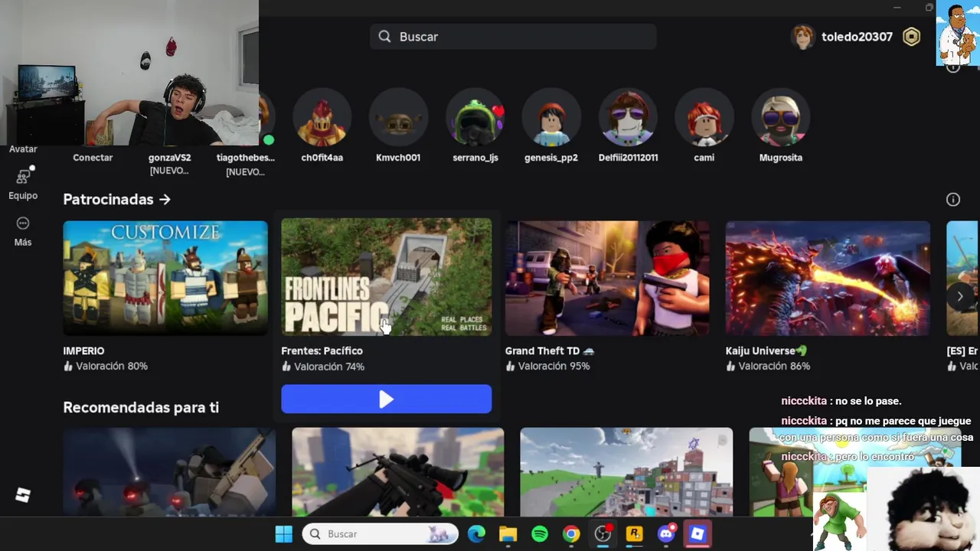Open Grand Theft TD game thumbnail

click(x=607, y=278)
